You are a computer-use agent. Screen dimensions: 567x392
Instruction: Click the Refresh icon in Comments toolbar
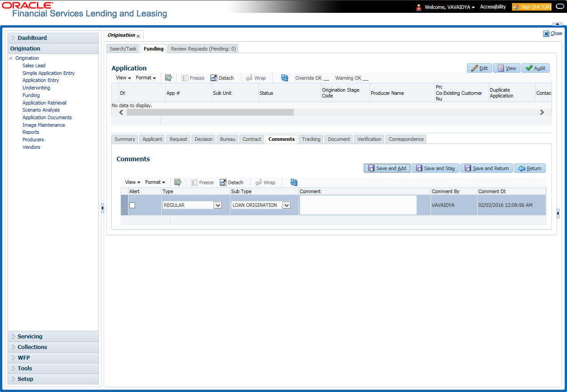294,182
